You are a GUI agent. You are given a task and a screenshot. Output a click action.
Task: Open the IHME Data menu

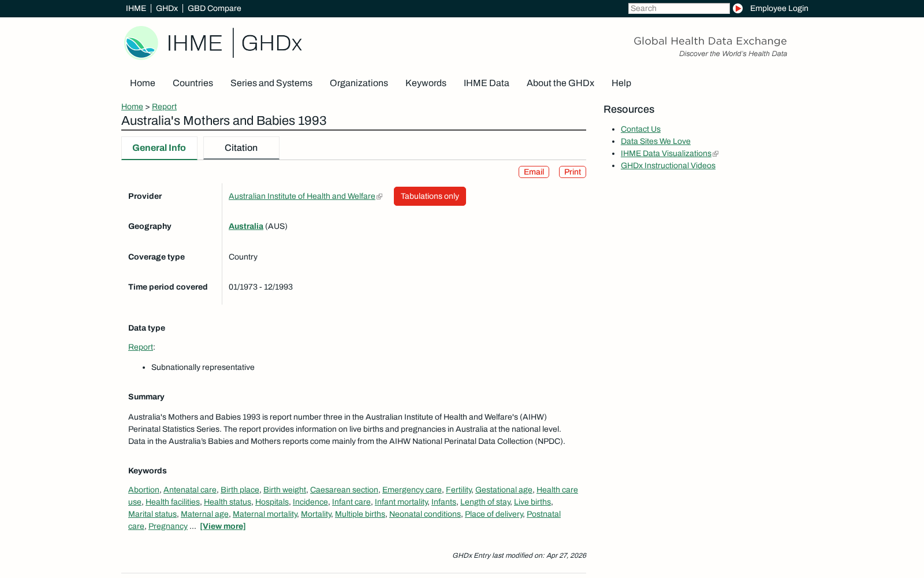(486, 83)
